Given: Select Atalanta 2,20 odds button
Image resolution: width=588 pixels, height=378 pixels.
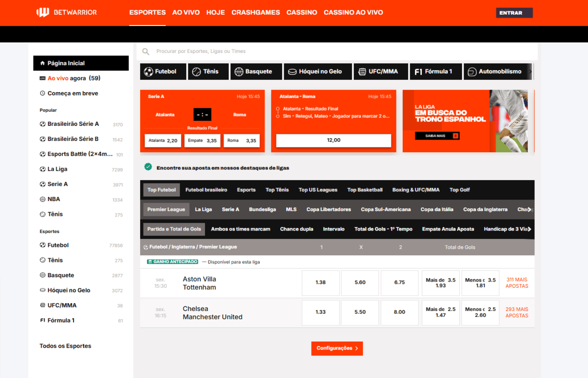Looking at the screenshot, I should click(x=163, y=141).
